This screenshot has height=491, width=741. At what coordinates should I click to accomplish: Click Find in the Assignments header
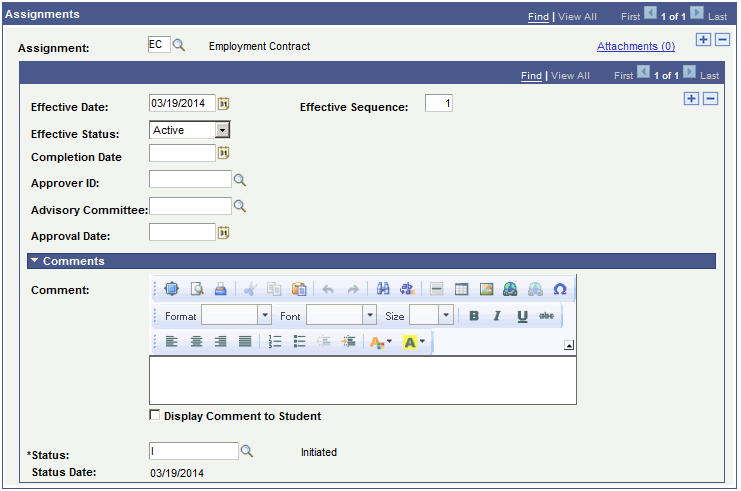pos(538,17)
